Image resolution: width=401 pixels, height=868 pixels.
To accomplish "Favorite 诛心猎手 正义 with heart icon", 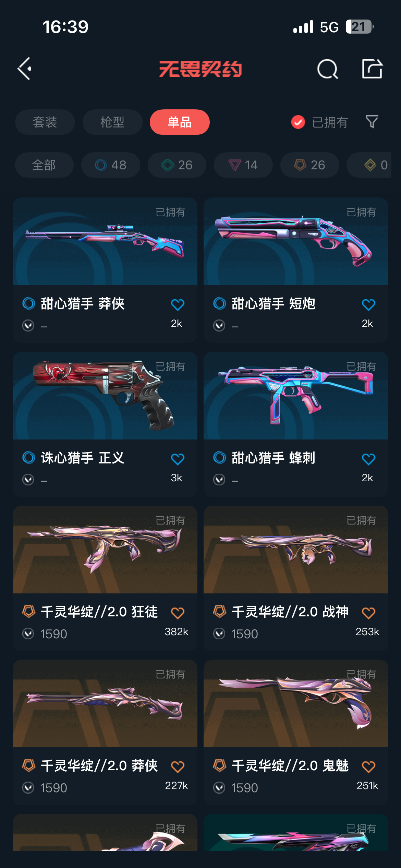I will pyautogui.click(x=178, y=459).
